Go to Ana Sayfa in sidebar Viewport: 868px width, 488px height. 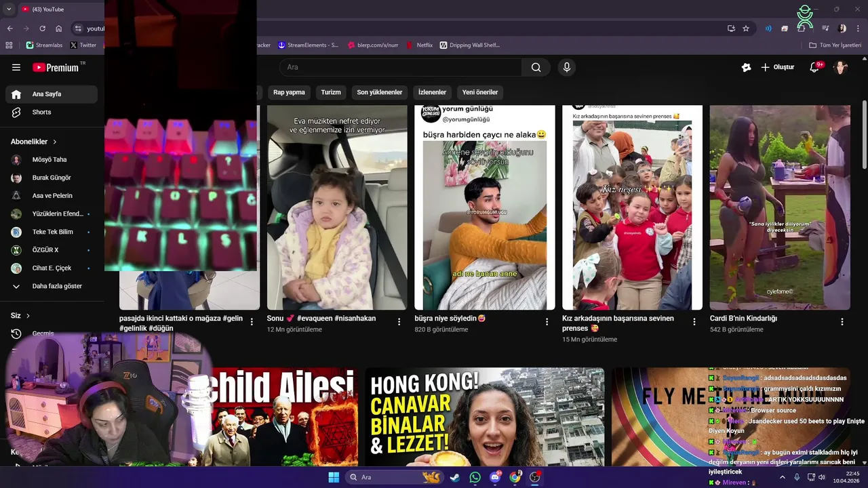point(52,94)
